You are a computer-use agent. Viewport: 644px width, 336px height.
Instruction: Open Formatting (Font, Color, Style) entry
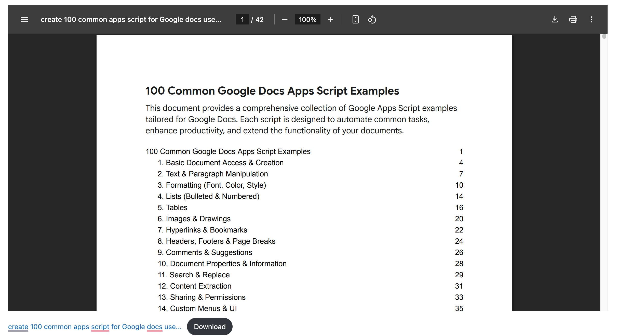[212, 185]
